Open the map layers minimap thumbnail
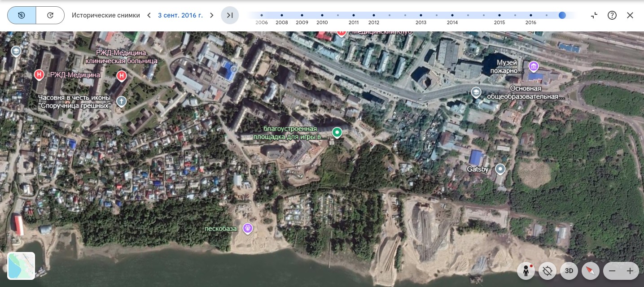The image size is (644, 287). pyautogui.click(x=21, y=266)
